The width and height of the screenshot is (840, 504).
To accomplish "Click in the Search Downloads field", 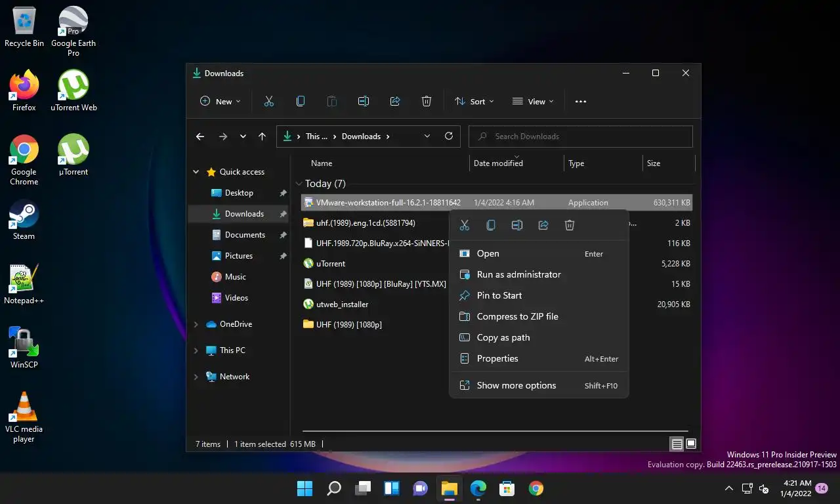I will [581, 136].
